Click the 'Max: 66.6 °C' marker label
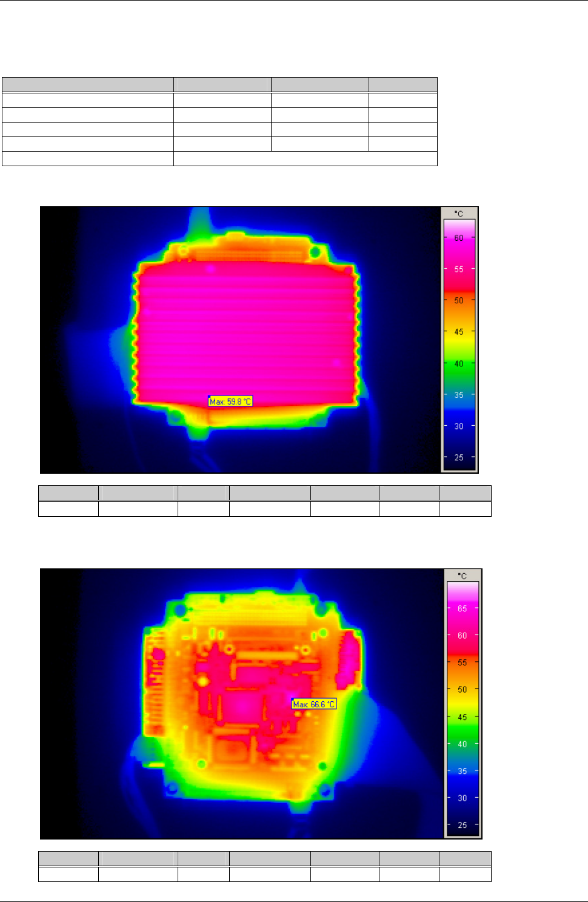 314,704
